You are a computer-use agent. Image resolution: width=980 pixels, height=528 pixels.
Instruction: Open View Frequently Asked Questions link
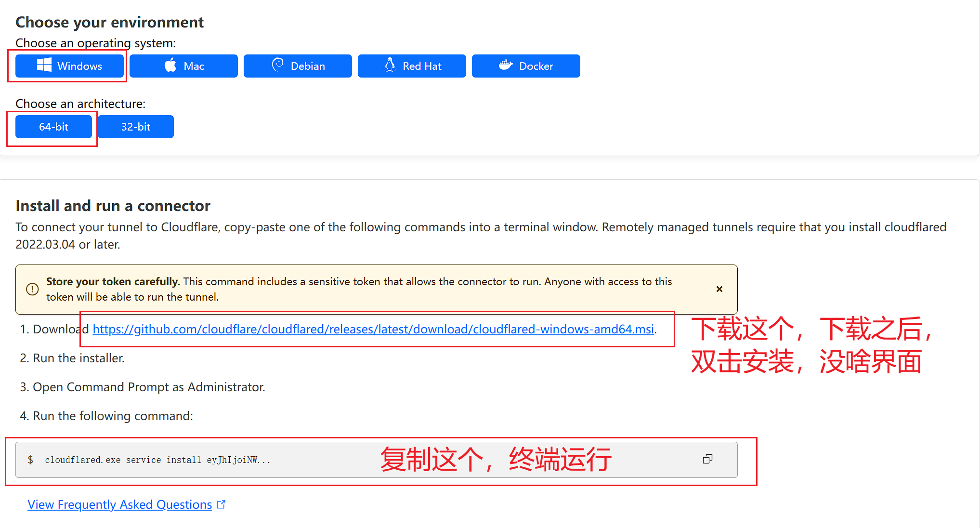click(x=119, y=504)
